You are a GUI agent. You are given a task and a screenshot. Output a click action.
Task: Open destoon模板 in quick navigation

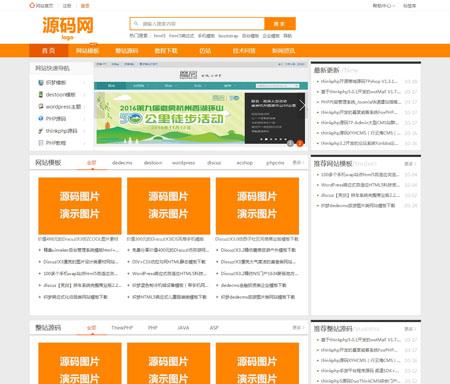(61, 94)
